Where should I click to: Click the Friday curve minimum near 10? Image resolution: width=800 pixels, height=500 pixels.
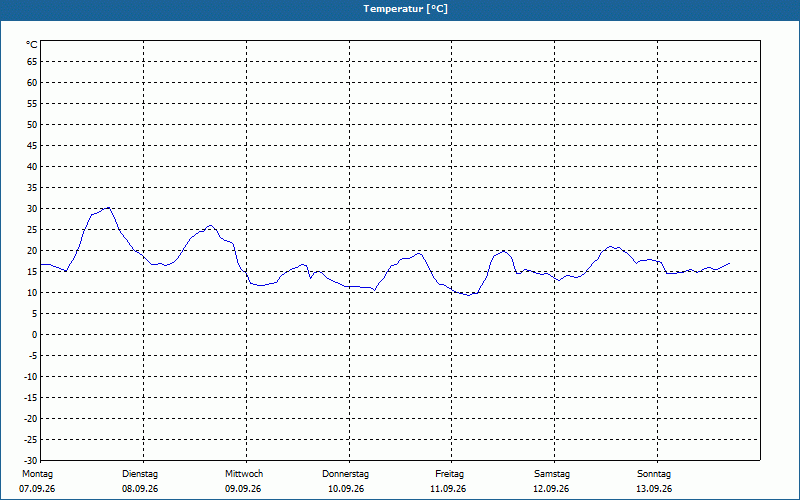[x=469, y=295]
